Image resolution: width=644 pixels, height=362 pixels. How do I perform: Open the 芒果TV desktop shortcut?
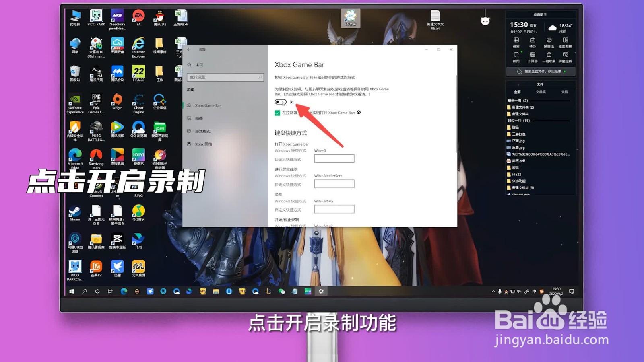[96, 268]
